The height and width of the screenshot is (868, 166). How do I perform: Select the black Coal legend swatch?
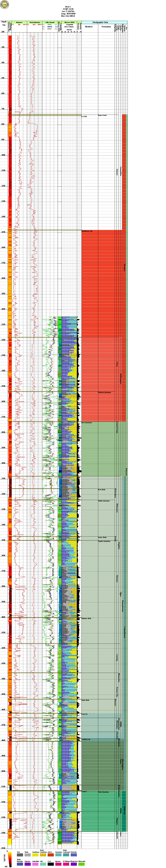pos(51,864)
